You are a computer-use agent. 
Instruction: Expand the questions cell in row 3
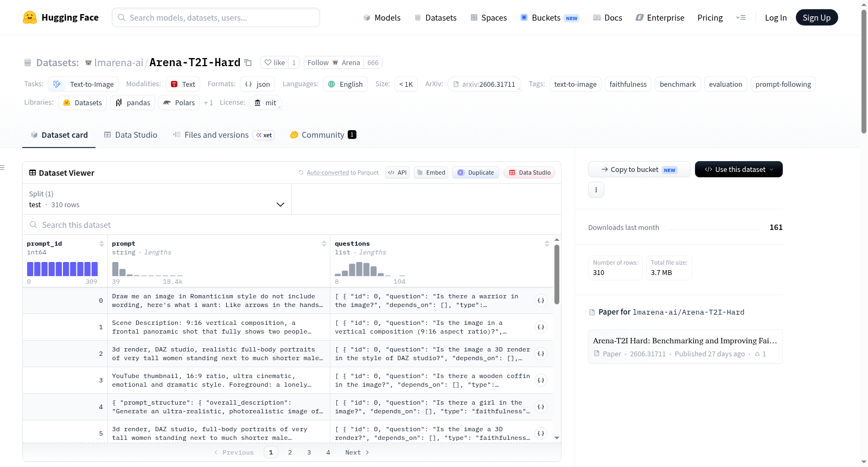click(541, 380)
